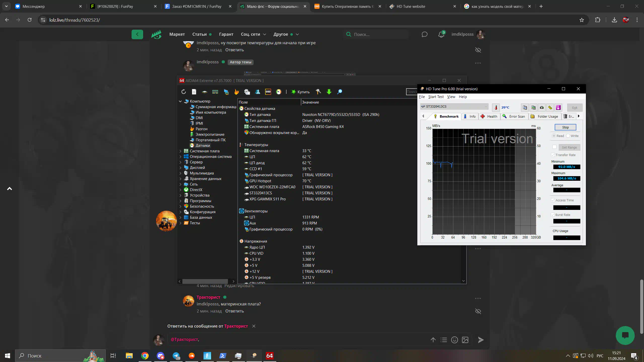Click the green download arrow in AIDA64
This screenshot has height=362, width=644.
pyautogui.click(x=329, y=92)
